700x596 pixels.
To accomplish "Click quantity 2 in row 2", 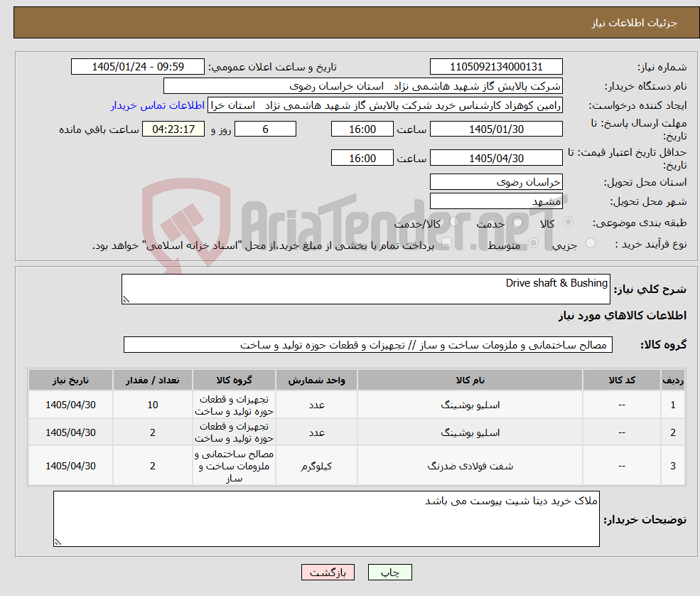I will 153,432.
